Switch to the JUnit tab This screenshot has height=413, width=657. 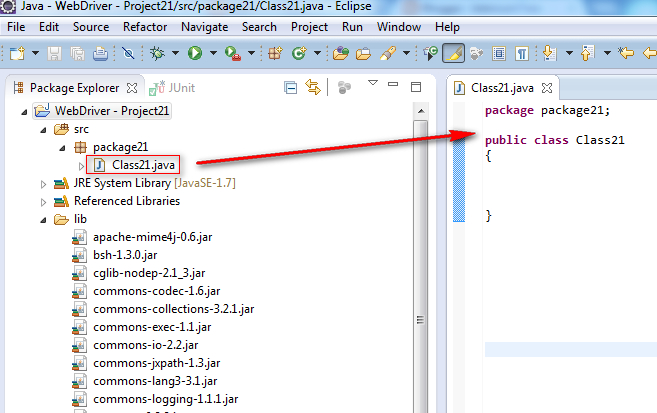click(x=172, y=88)
